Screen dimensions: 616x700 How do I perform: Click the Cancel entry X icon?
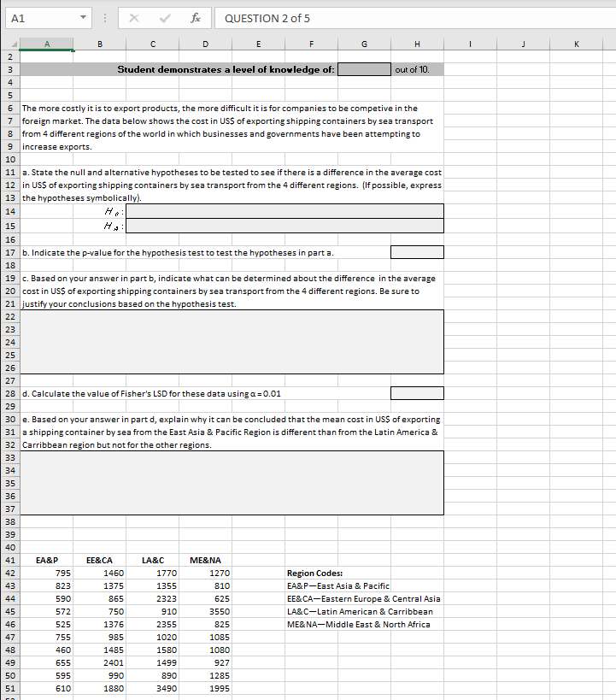[134, 18]
